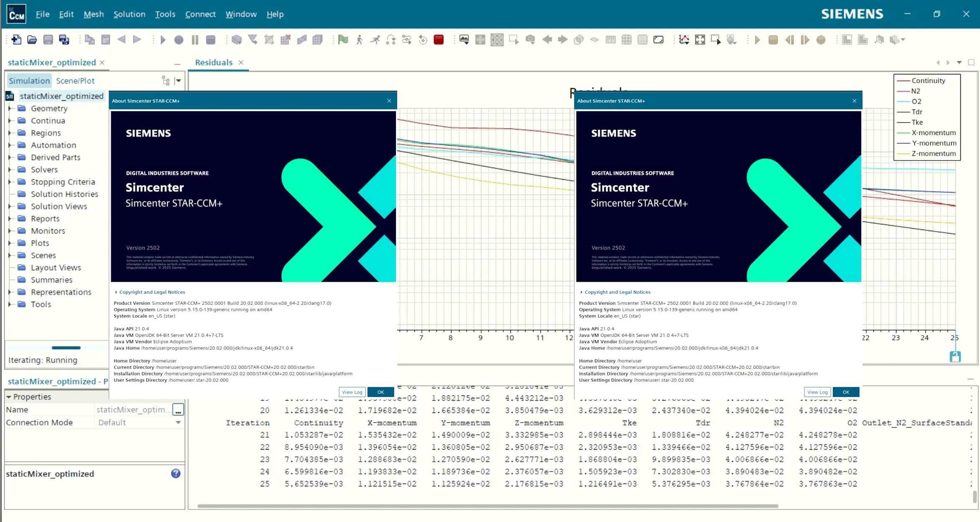Viewport: 980px width, 522px height.
Task: Select the Scenes folder in tree
Action: (43, 255)
